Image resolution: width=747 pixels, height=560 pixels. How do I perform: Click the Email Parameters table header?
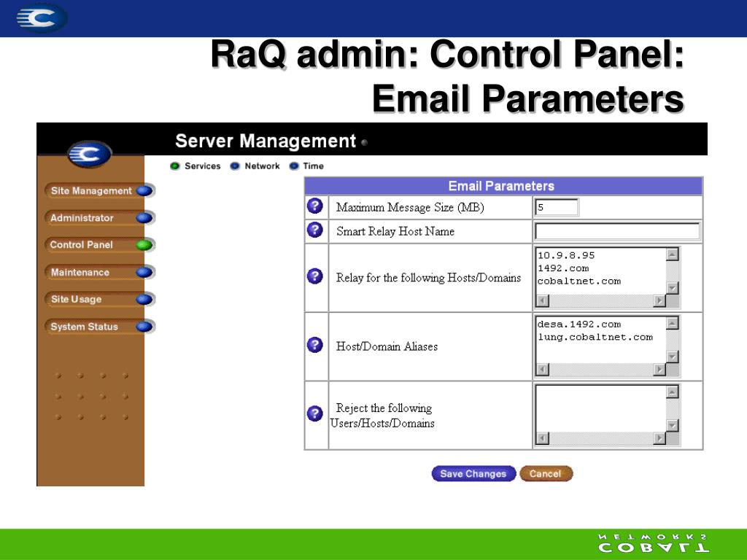(503, 186)
